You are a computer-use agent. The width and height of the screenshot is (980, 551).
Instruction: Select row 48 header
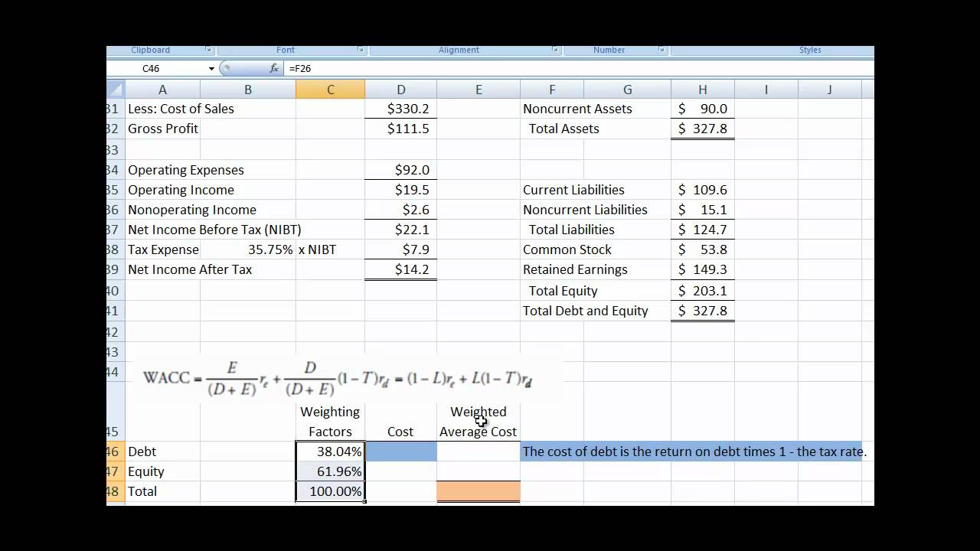114,491
